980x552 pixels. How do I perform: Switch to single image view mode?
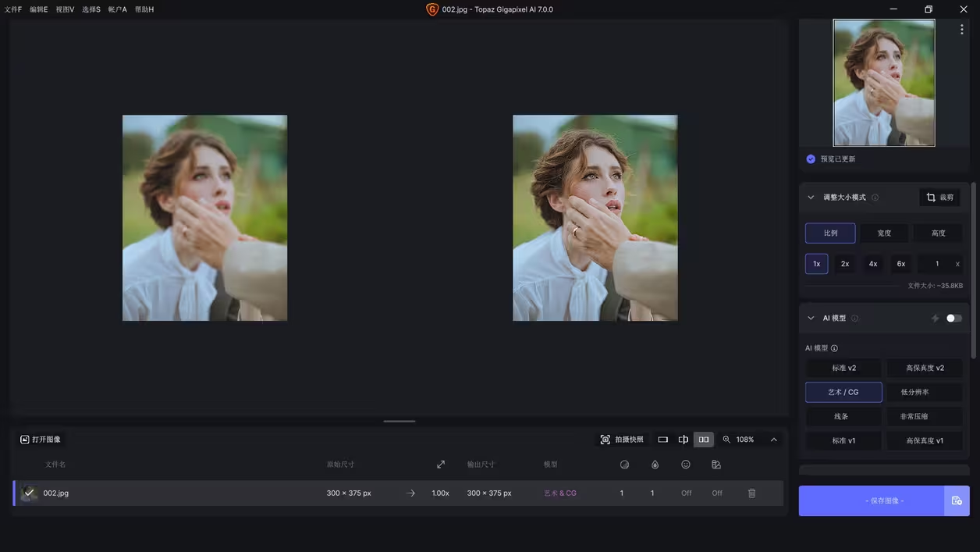click(x=662, y=440)
